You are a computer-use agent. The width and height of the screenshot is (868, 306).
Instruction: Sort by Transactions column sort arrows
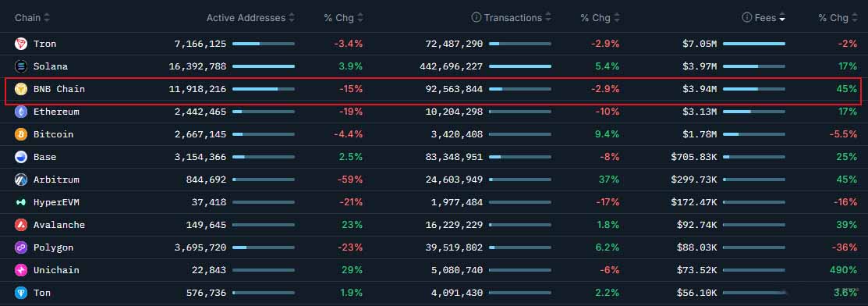click(548, 18)
